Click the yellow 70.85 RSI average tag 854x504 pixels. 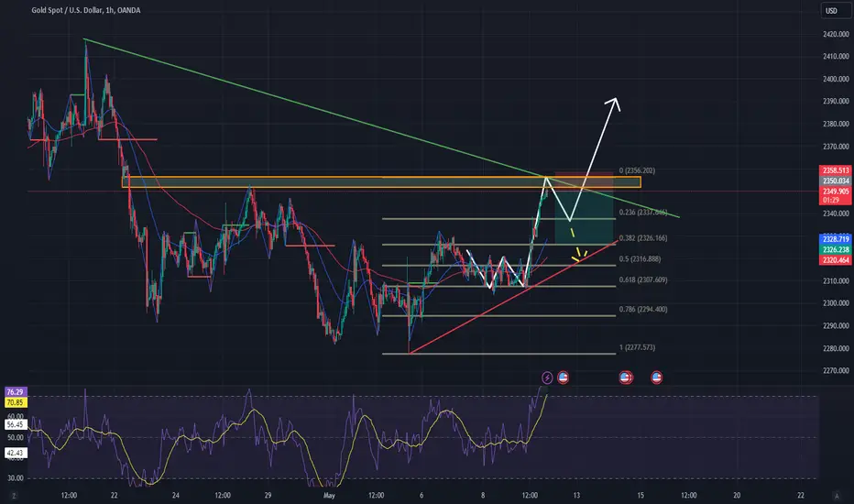tap(16, 402)
